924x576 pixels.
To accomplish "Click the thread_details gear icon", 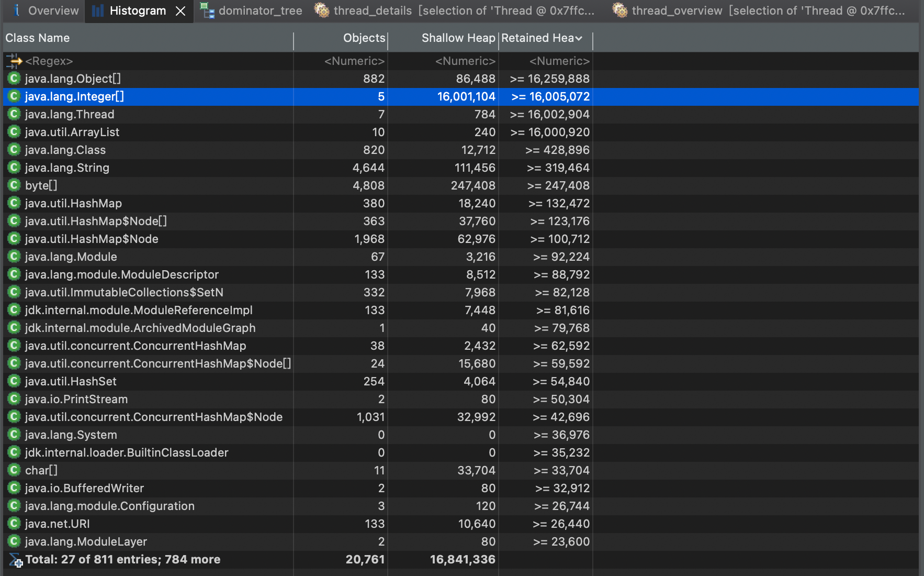I will (x=321, y=10).
